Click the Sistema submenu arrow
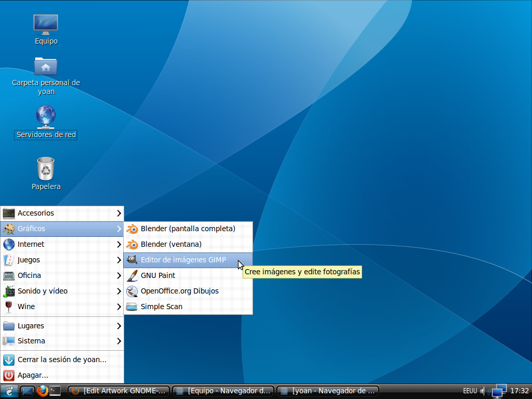This screenshot has height=399, width=532. (x=119, y=341)
